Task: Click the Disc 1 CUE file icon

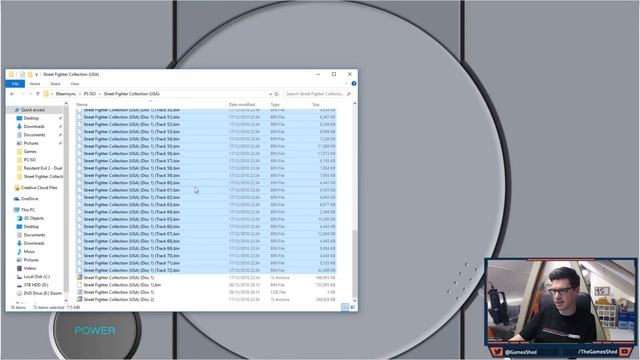Action: [x=80, y=292]
